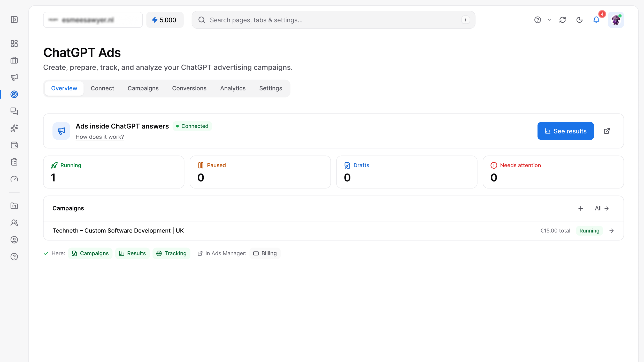Toggle the sidebar panel icon
This screenshot has height=362, width=644.
(14, 20)
